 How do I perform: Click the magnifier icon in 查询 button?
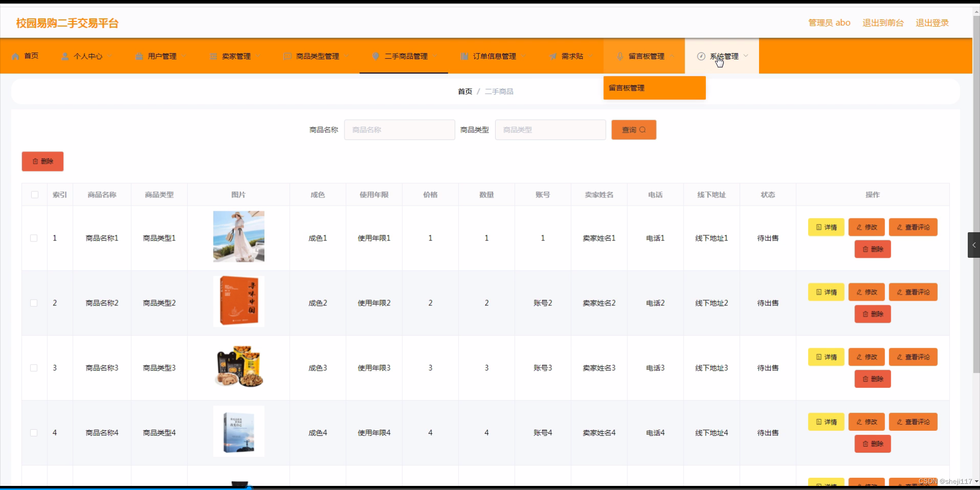pyautogui.click(x=643, y=130)
